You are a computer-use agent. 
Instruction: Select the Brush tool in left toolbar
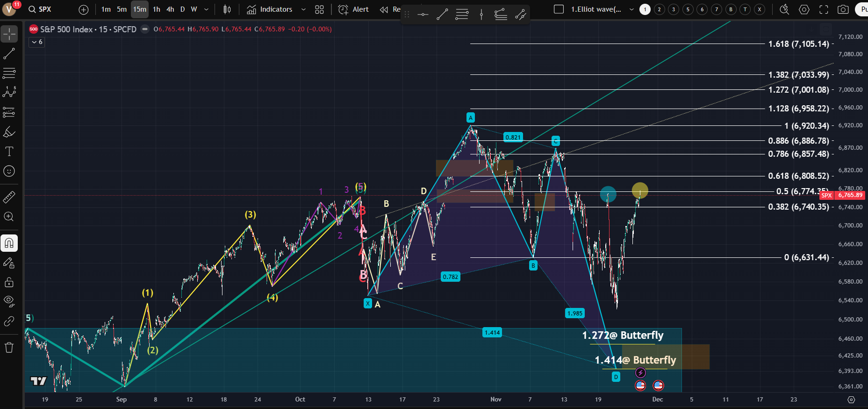tap(9, 132)
